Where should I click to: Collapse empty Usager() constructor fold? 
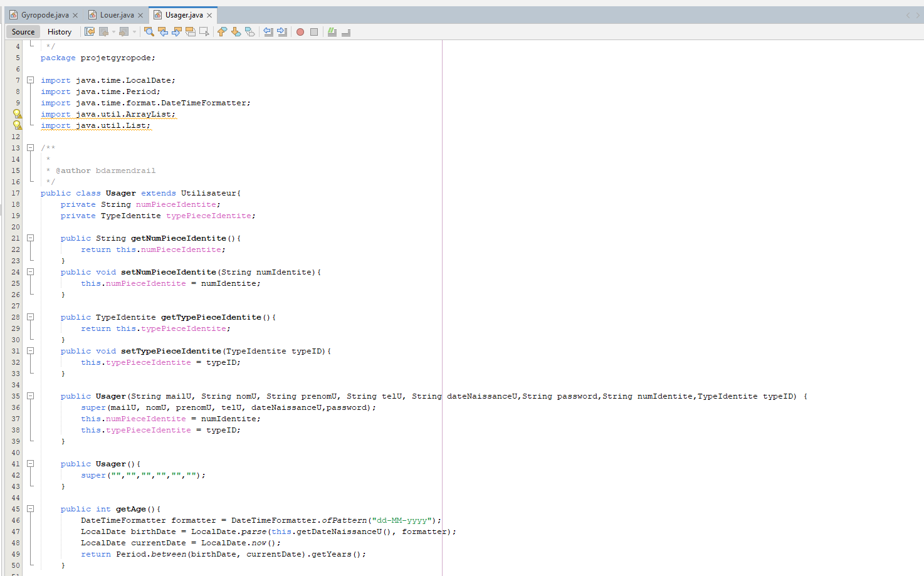tap(30, 464)
